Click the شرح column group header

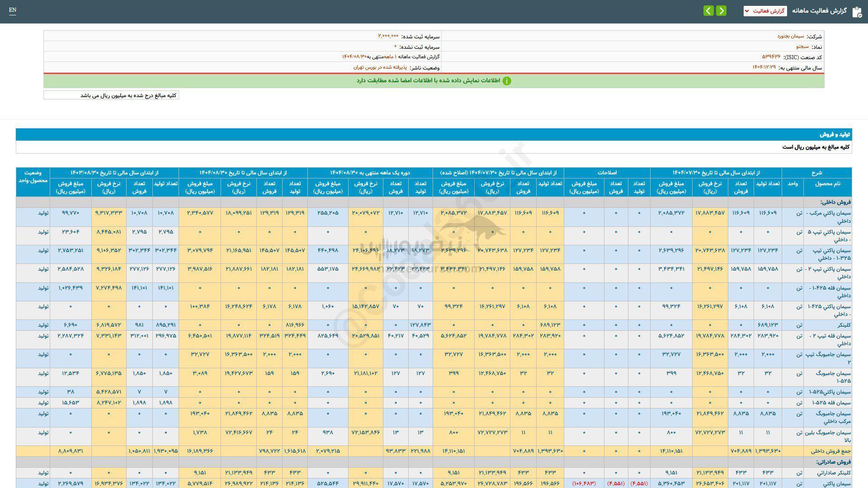(816, 173)
